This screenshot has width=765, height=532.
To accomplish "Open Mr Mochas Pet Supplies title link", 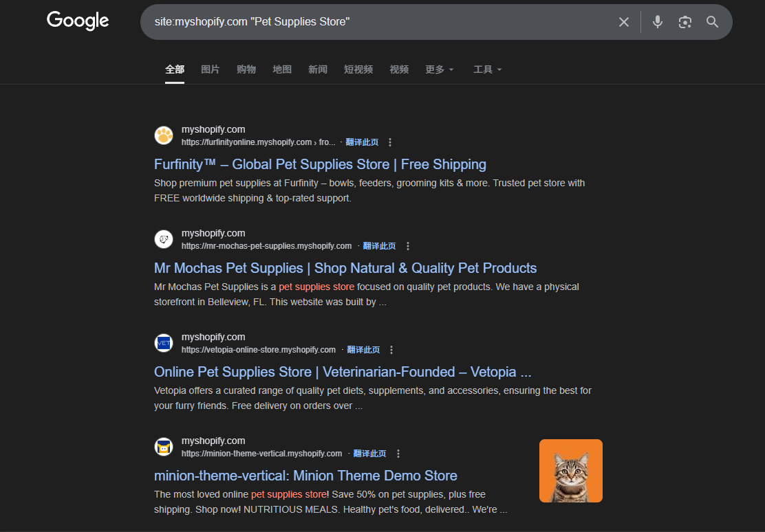I will point(345,268).
